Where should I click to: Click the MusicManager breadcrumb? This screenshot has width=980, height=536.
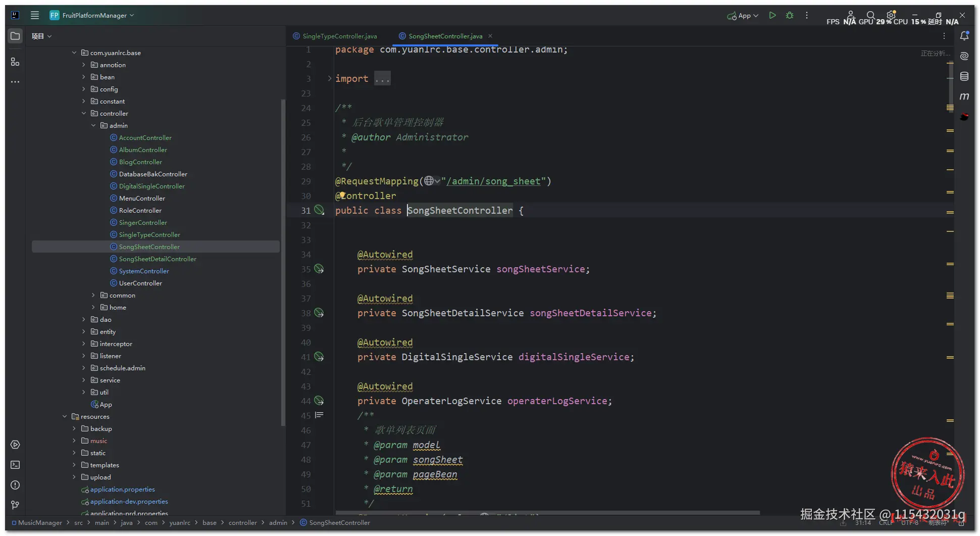[37, 522]
